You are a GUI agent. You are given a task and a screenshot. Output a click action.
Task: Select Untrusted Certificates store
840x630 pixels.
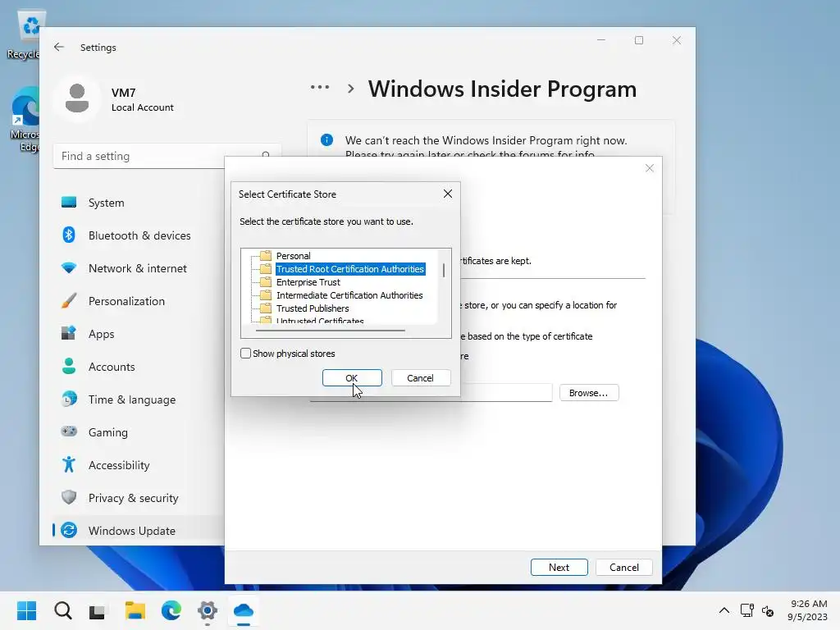point(320,321)
